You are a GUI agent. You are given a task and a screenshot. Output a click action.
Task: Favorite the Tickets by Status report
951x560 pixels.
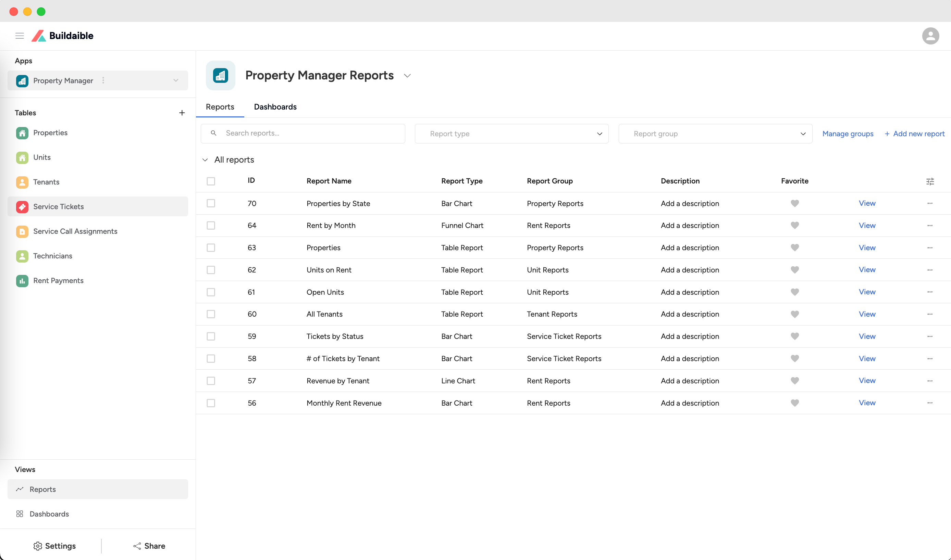[x=795, y=336]
